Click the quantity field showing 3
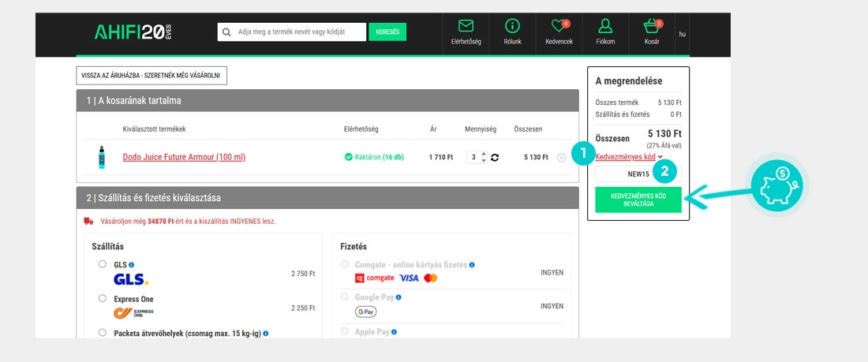Viewport: 868px width, 362px height. pos(473,157)
